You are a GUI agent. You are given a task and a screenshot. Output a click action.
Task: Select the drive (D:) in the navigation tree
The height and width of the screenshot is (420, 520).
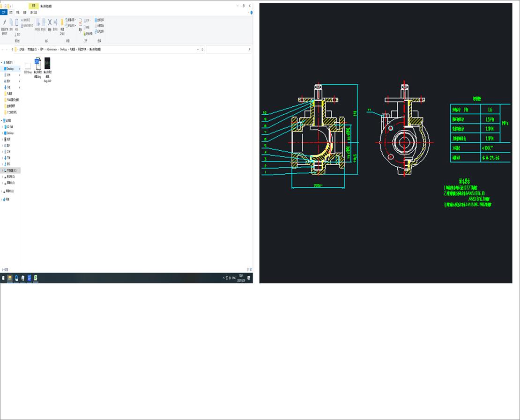click(11, 177)
